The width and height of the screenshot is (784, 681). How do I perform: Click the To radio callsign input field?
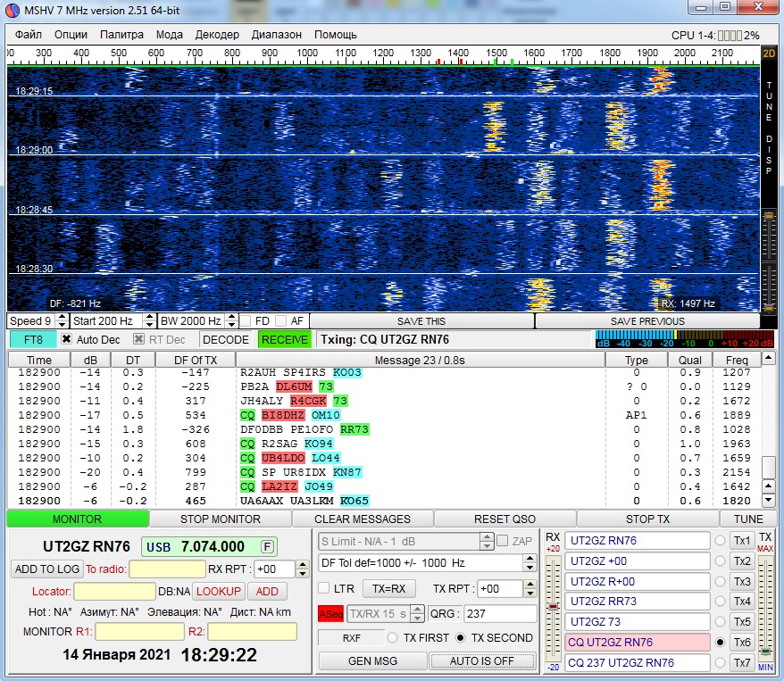click(x=167, y=569)
